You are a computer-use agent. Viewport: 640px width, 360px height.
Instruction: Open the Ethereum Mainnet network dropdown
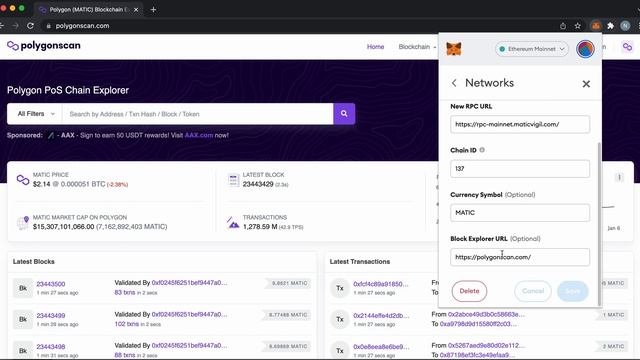[532, 49]
